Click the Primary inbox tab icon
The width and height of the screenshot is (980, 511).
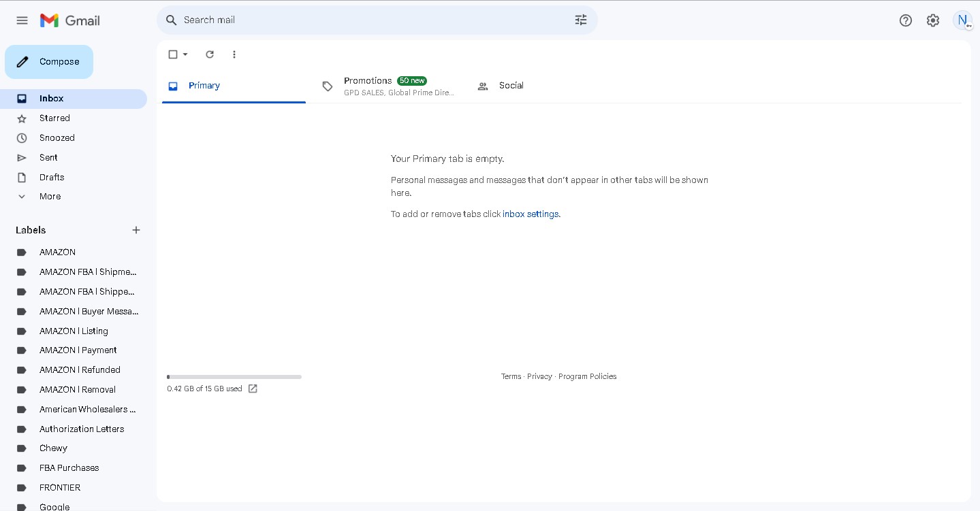click(x=173, y=86)
